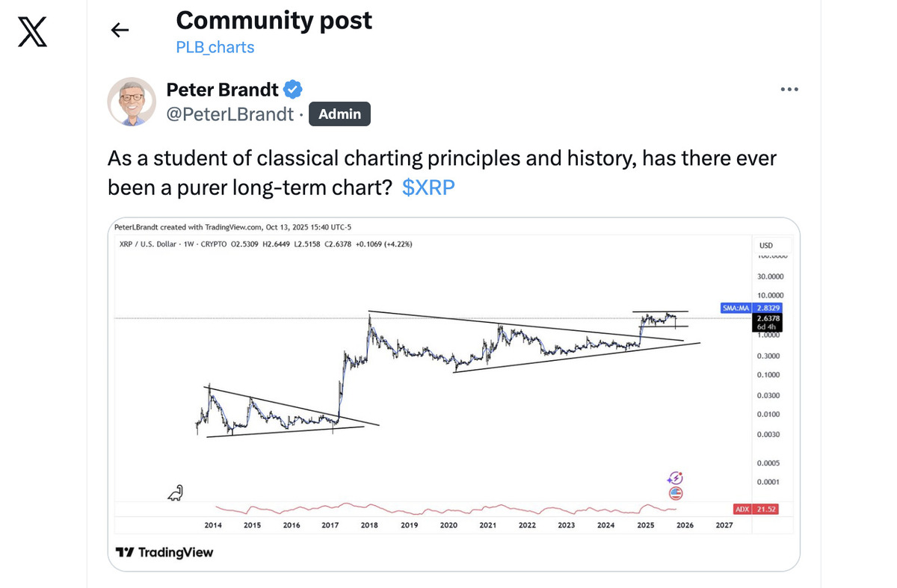Go back using the left arrow
897x588 pixels.
pyautogui.click(x=120, y=30)
